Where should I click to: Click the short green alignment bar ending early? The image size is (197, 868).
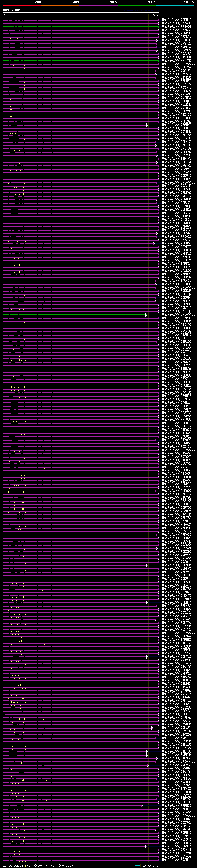tap(75, 315)
